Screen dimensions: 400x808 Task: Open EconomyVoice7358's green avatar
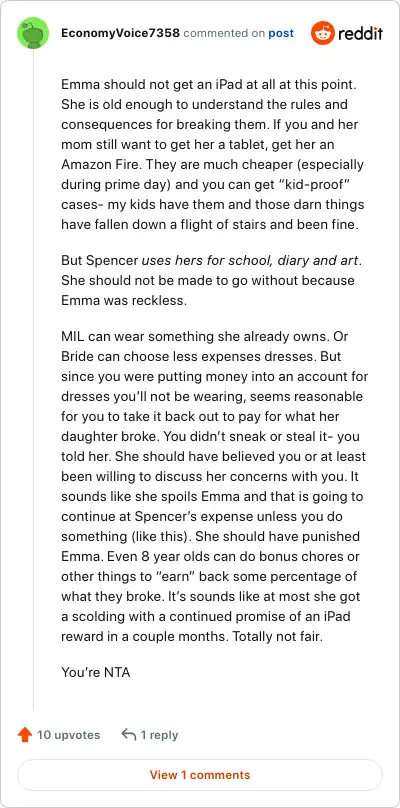coord(33,33)
